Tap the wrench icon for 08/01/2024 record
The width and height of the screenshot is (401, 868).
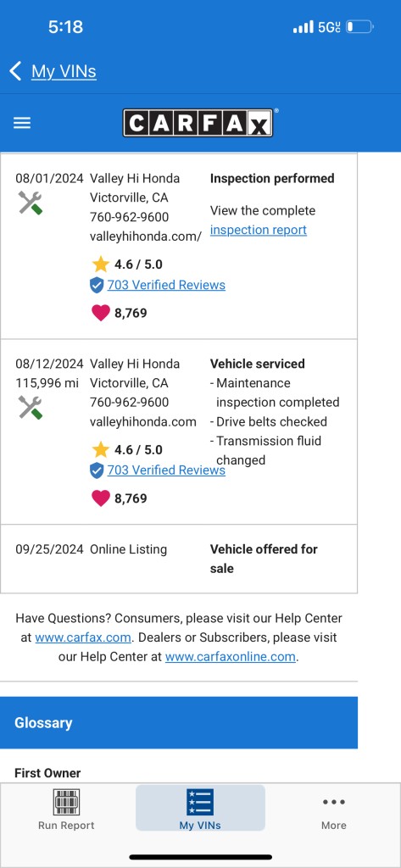(31, 203)
